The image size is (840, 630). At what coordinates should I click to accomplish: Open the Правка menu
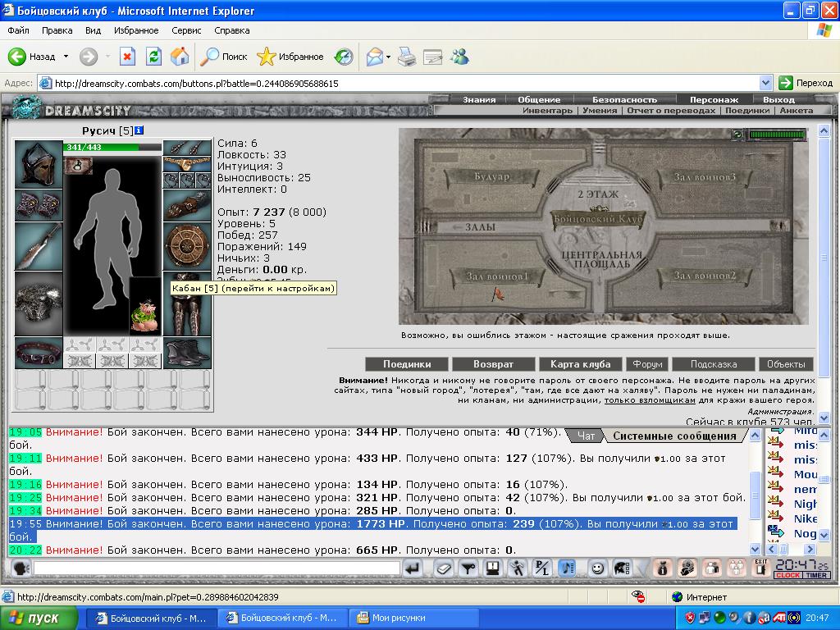pos(57,30)
